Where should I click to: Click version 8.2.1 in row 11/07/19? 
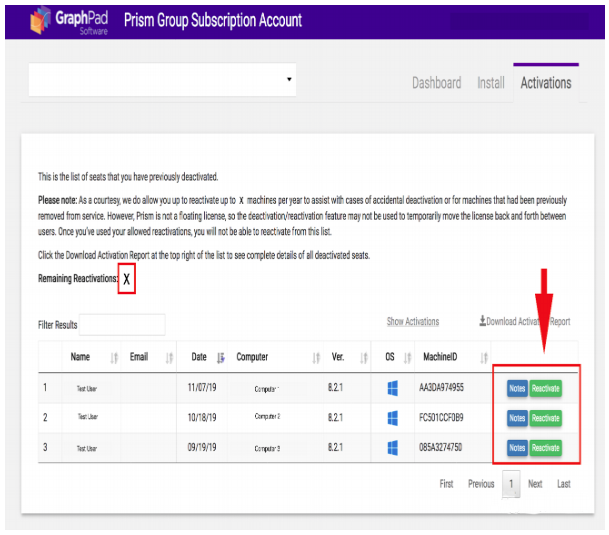coord(335,387)
